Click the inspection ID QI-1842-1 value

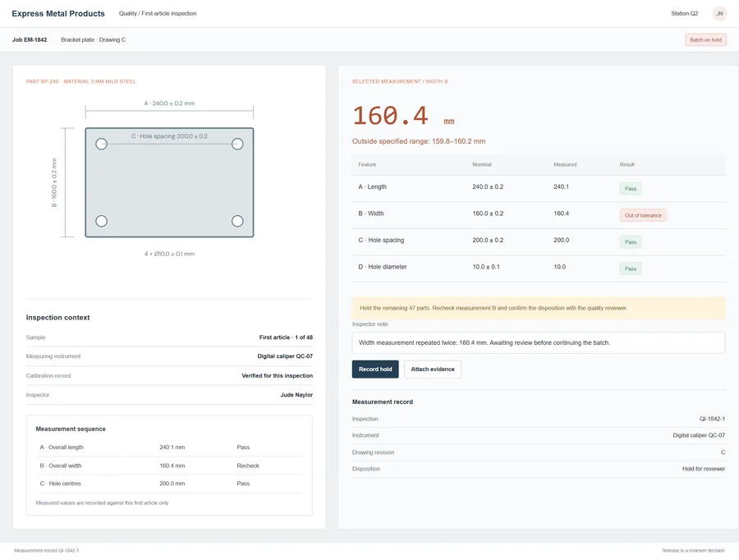pos(712,419)
